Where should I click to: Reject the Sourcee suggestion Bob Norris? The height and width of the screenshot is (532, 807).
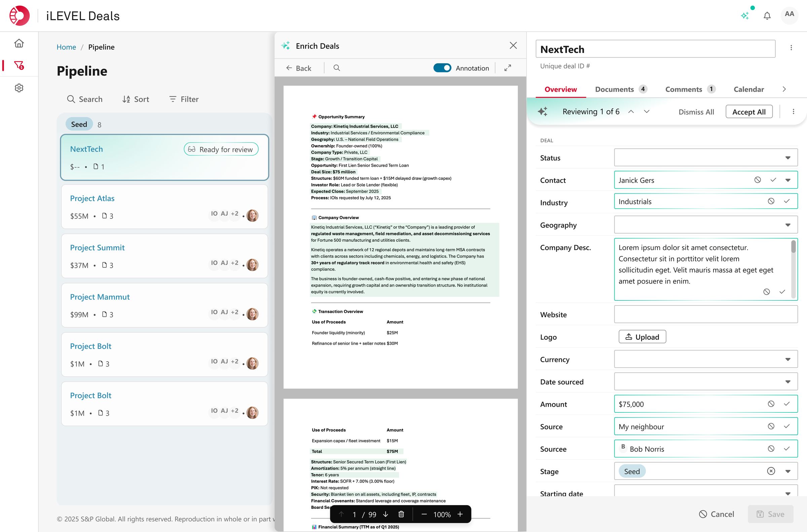[771, 449]
